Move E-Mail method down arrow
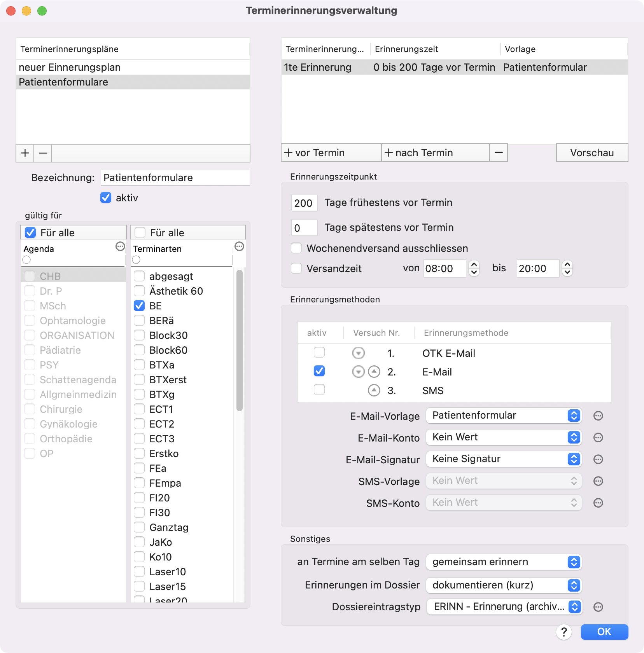Image resolution: width=644 pixels, height=653 pixels. [358, 372]
